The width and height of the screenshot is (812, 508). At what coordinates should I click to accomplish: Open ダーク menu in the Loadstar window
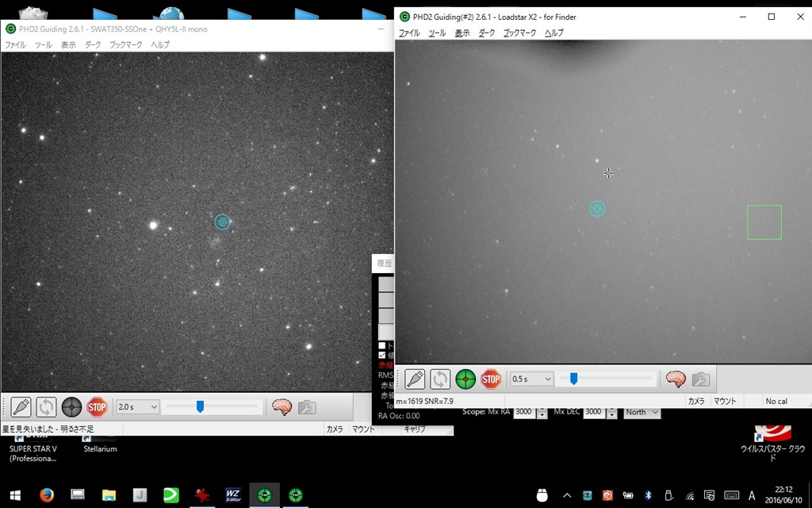tap(487, 33)
